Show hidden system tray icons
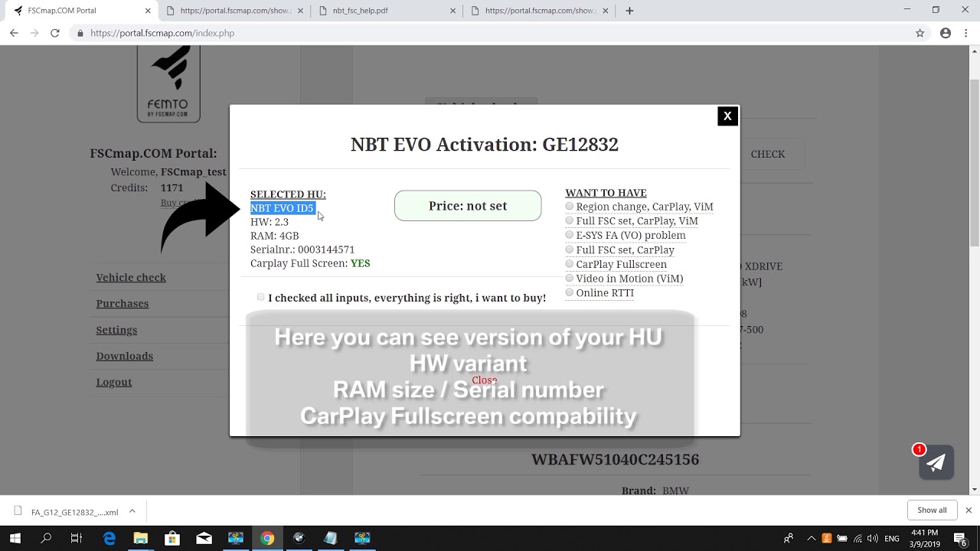This screenshot has width=980, height=551. pyautogui.click(x=812, y=538)
